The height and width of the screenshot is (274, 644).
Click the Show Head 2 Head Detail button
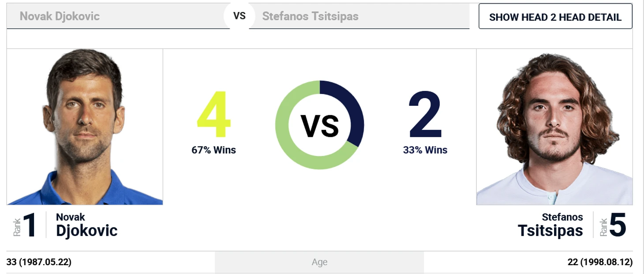555,17
